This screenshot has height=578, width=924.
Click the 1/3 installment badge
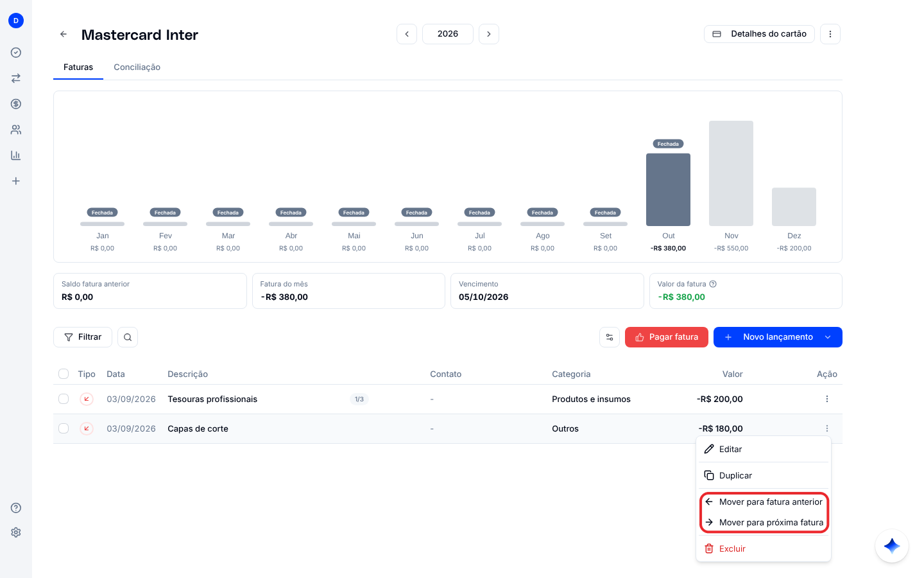[359, 399]
